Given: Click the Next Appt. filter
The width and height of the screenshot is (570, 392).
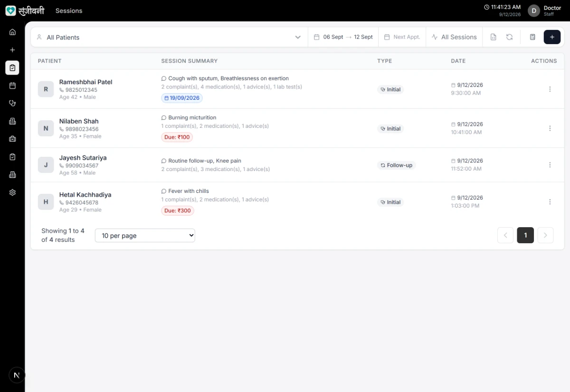Looking at the screenshot, I should click(x=402, y=37).
